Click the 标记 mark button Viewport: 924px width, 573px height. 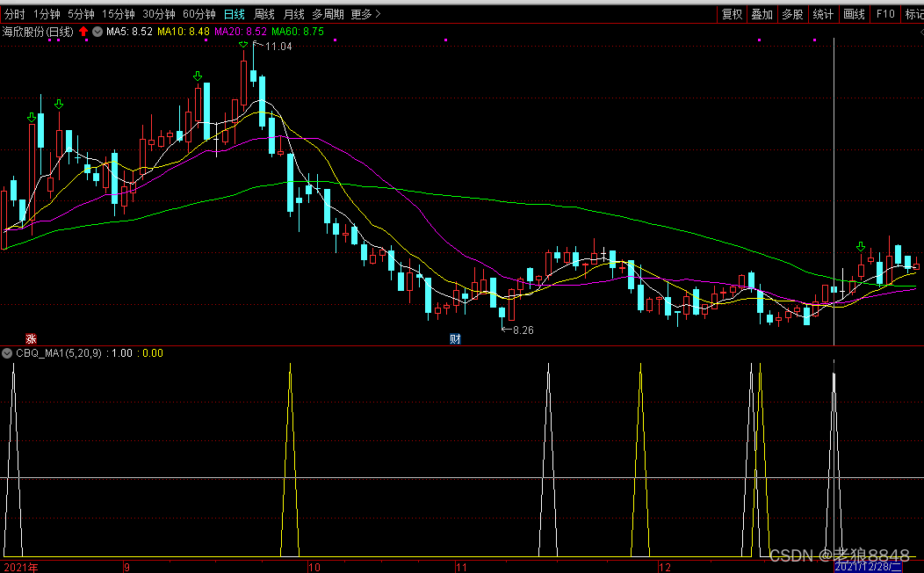click(914, 14)
